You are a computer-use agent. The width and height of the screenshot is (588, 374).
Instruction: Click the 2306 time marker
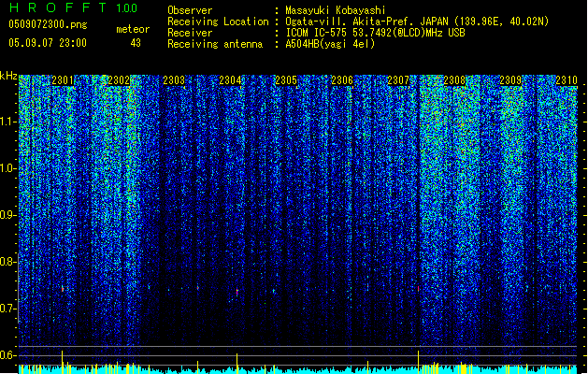342,80
